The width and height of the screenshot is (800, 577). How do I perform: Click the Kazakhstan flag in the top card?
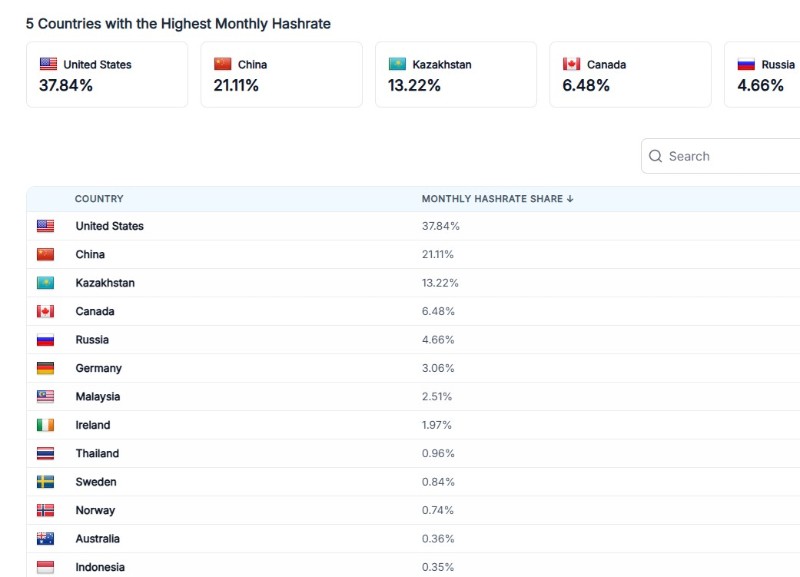tap(397, 64)
